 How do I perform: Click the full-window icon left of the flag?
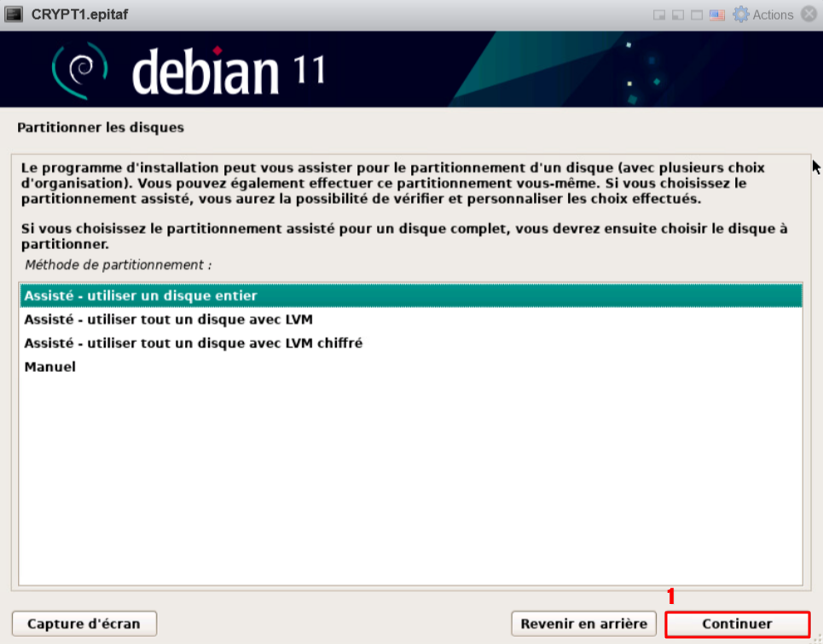coord(697,15)
